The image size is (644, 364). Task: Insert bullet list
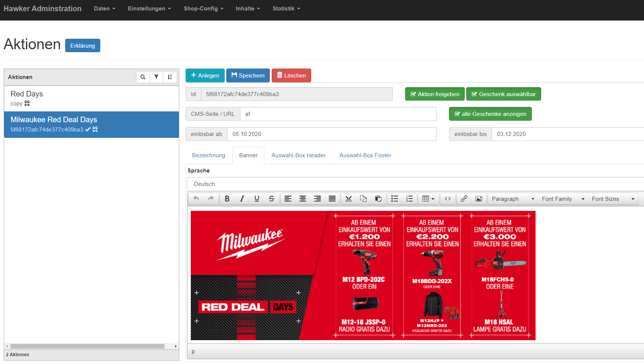click(395, 199)
